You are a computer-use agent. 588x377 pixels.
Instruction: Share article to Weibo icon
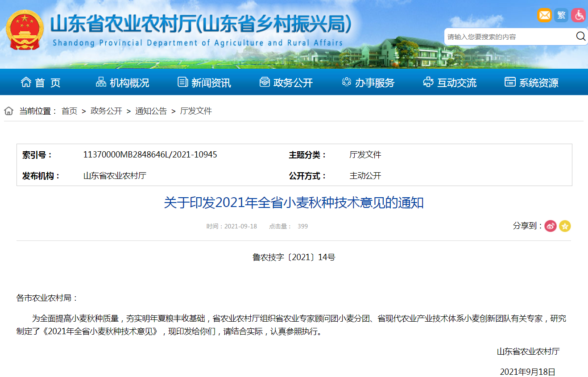[x=551, y=226]
